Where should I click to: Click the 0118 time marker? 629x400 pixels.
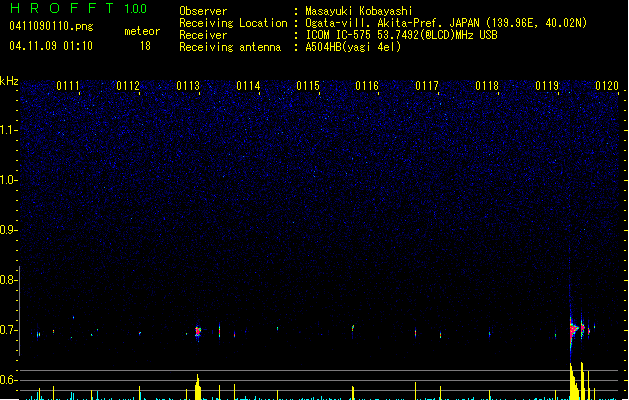click(x=487, y=86)
